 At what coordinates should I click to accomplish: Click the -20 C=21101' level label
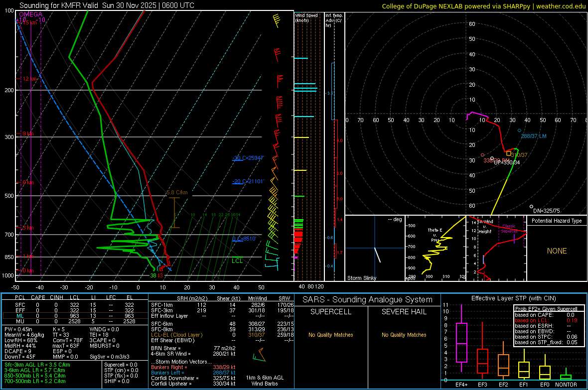coord(248,181)
